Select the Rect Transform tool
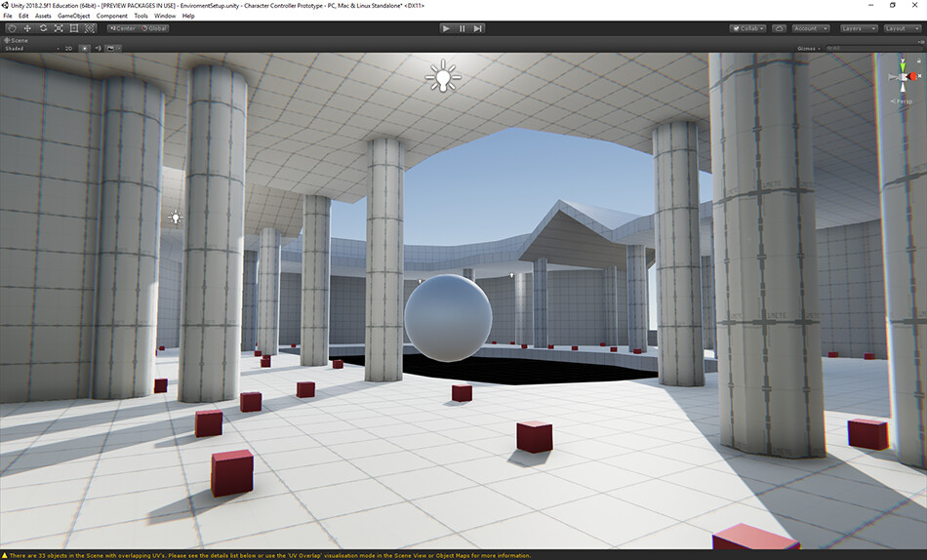 74,28
